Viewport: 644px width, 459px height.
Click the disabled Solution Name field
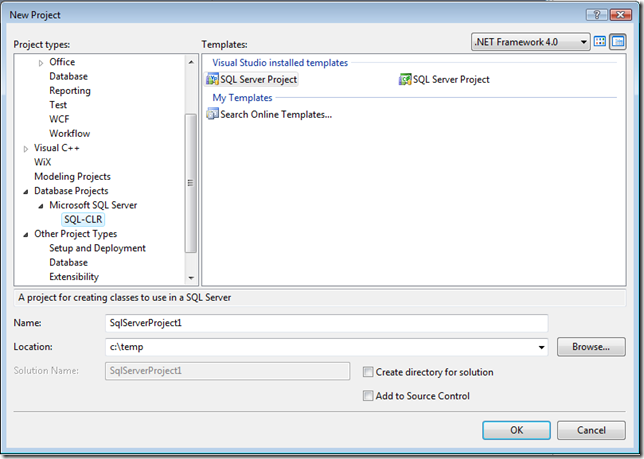click(228, 371)
